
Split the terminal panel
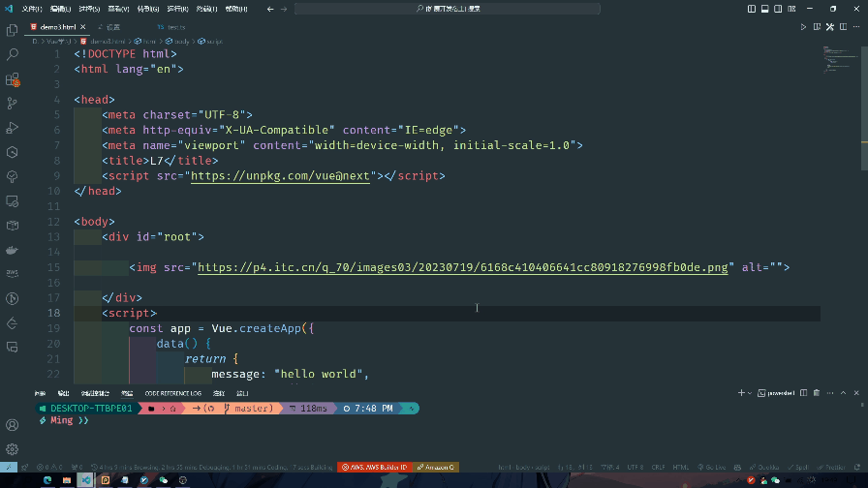(803, 393)
